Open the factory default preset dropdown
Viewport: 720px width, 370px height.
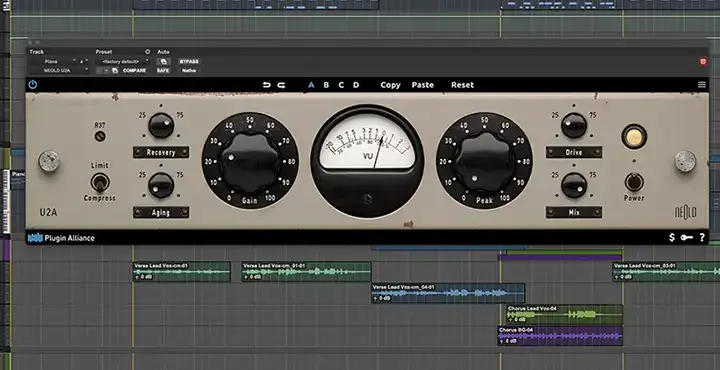pos(123,62)
